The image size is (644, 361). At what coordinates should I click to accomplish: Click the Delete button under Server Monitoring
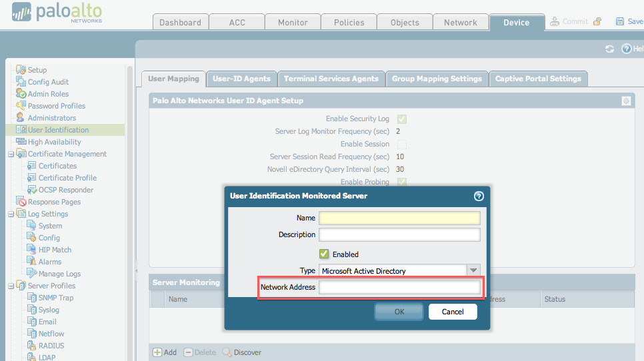(x=200, y=352)
